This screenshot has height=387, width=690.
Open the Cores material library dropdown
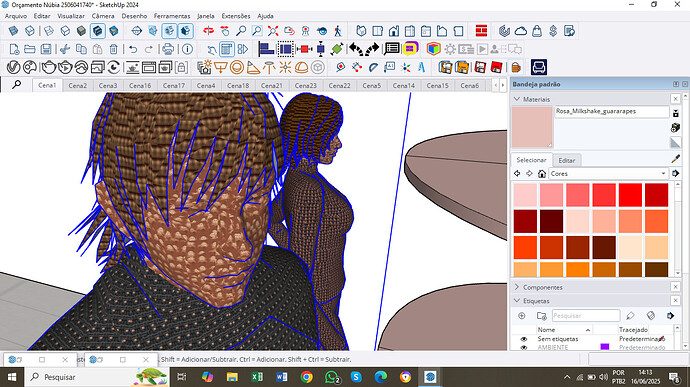tap(609, 173)
